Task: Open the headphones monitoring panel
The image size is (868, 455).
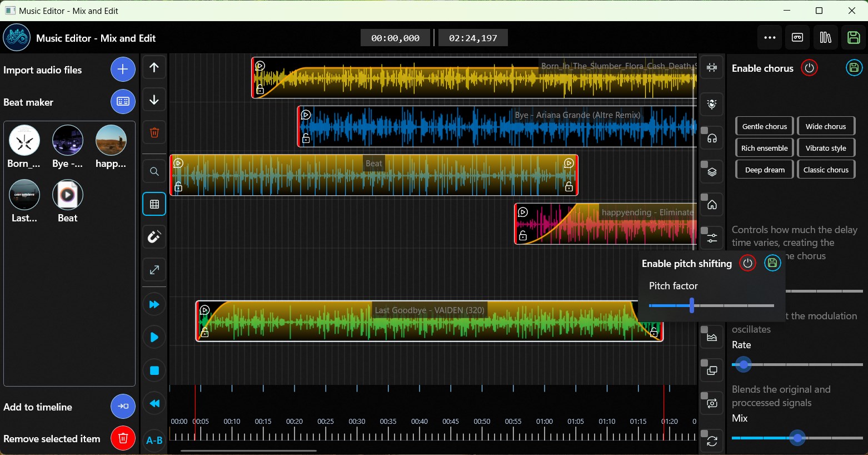Action: (711, 137)
